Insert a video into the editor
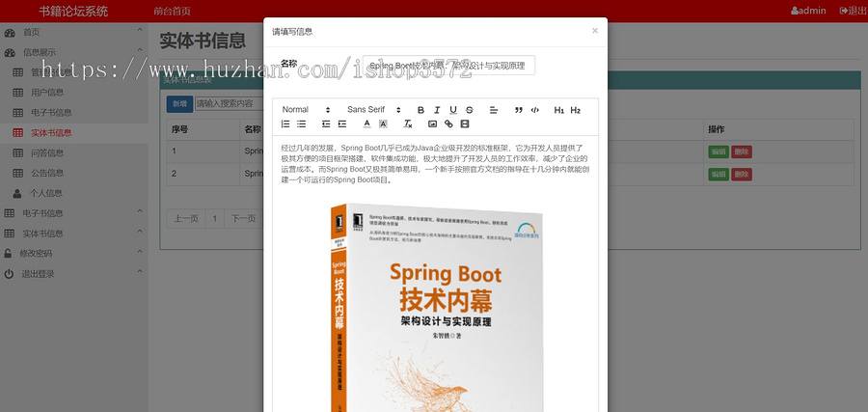Screen dimensions: 868x412 pos(465,124)
